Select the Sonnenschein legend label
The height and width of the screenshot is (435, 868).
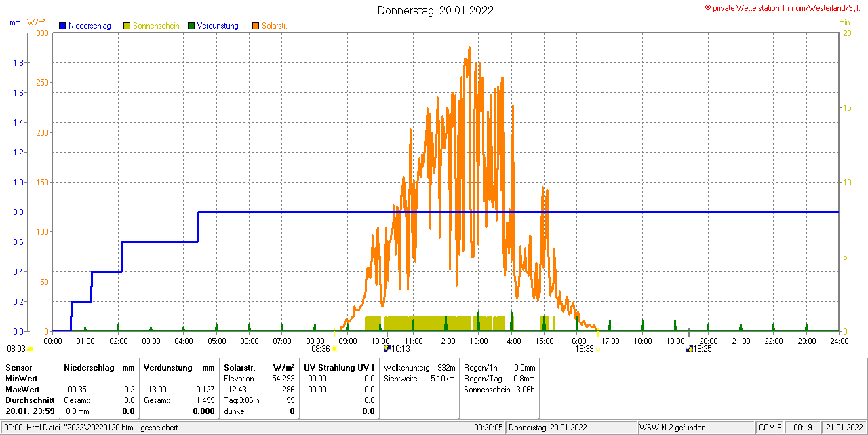coord(156,26)
